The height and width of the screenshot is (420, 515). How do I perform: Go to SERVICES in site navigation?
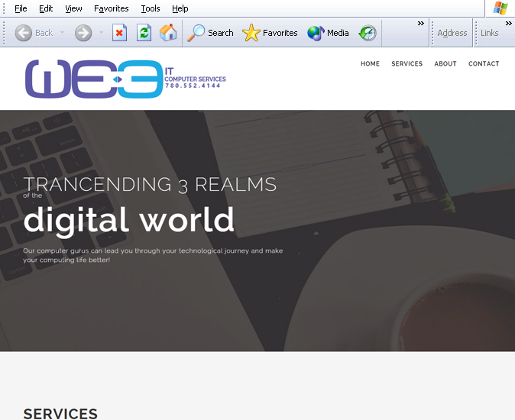click(406, 64)
